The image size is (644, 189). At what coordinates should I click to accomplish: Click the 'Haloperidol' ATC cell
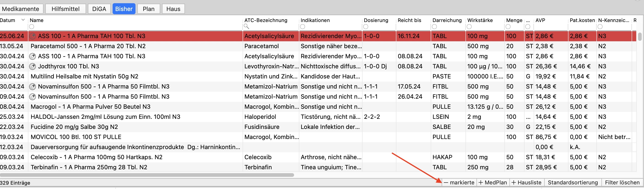(x=260, y=117)
